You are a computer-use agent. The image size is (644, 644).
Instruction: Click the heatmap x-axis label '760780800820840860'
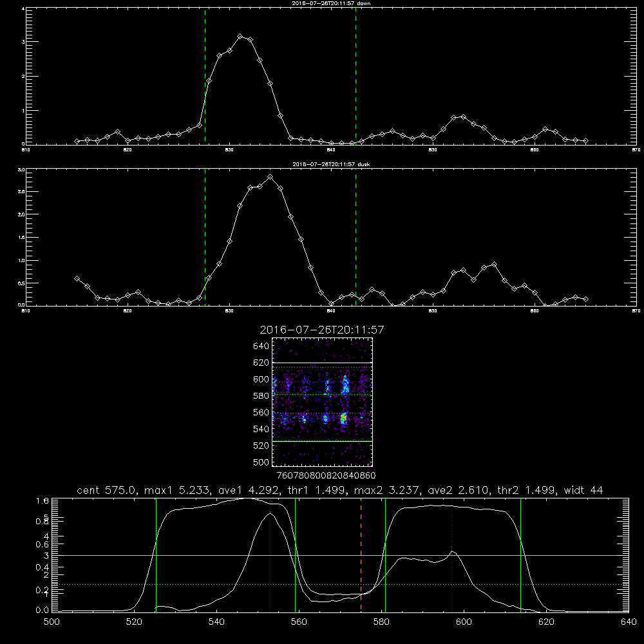point(326,476)
